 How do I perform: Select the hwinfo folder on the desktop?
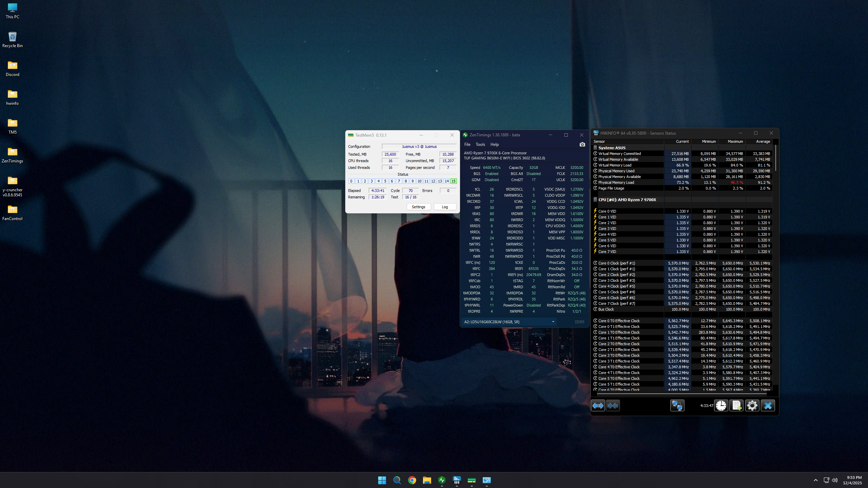coord(13,97)
